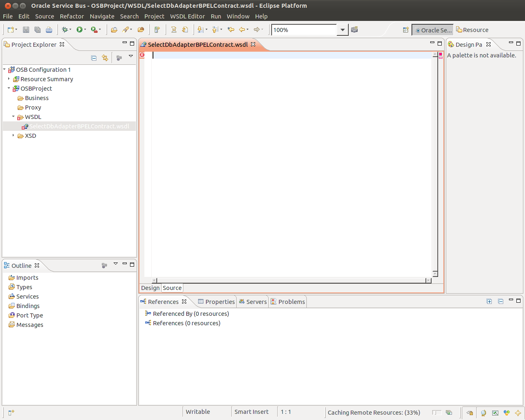The height and width of the screenshot is (420, 525).
Task: Toggle Link with Editor in Project Explorer
Action: [x=105, y=58]
